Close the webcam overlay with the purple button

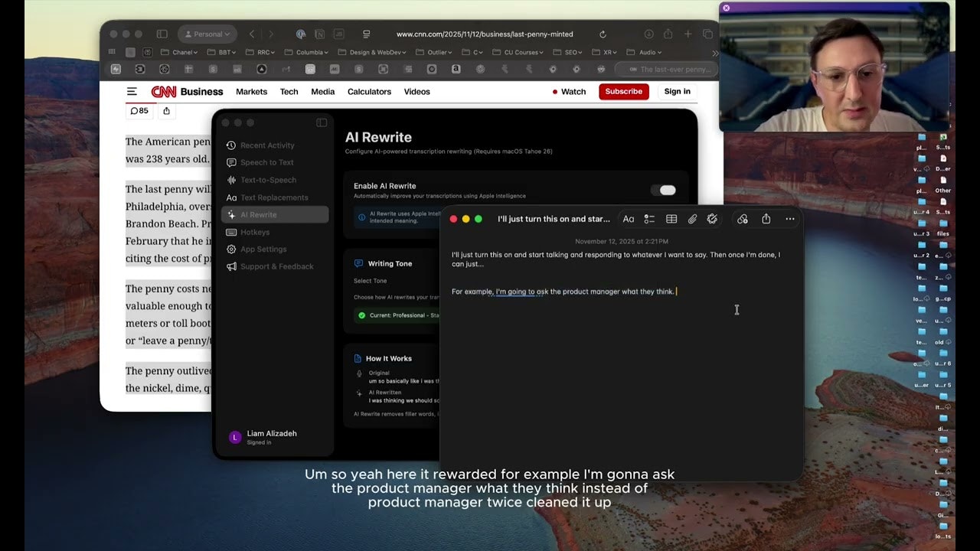coord(727,8)
